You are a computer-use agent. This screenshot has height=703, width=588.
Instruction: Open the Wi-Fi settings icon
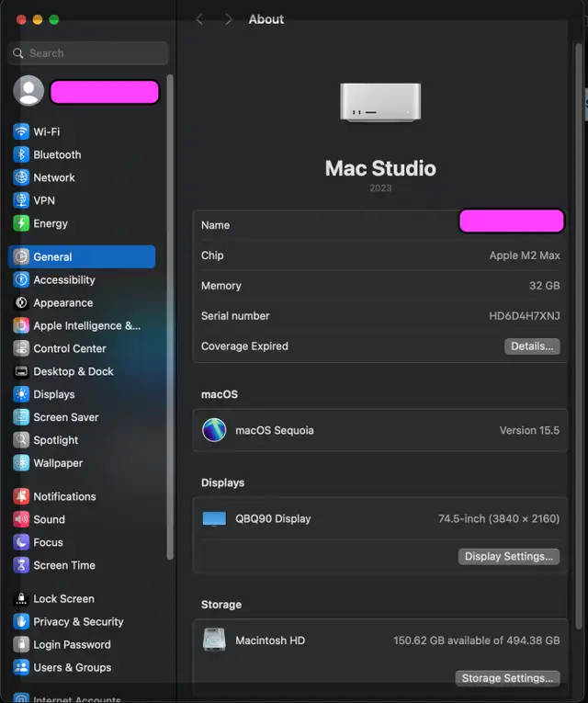point(21,131)
